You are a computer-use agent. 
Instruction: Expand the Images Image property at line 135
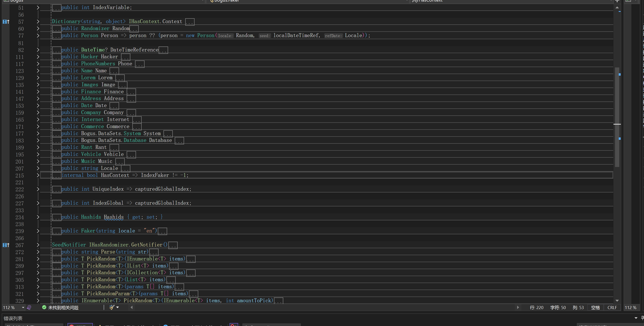click(38, 85)
